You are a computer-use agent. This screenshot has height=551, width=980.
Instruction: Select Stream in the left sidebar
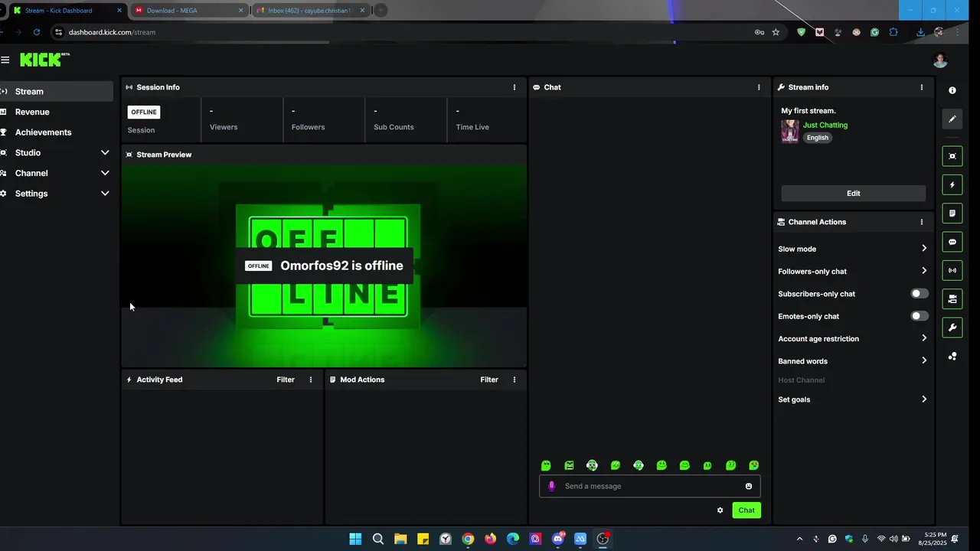click(x=57, y=91)
